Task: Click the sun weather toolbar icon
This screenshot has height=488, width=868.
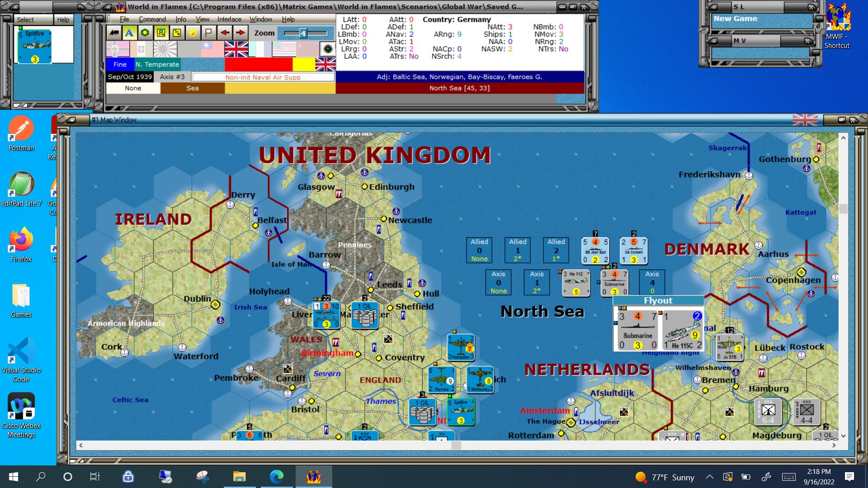Action: click(x=193, y=33)
